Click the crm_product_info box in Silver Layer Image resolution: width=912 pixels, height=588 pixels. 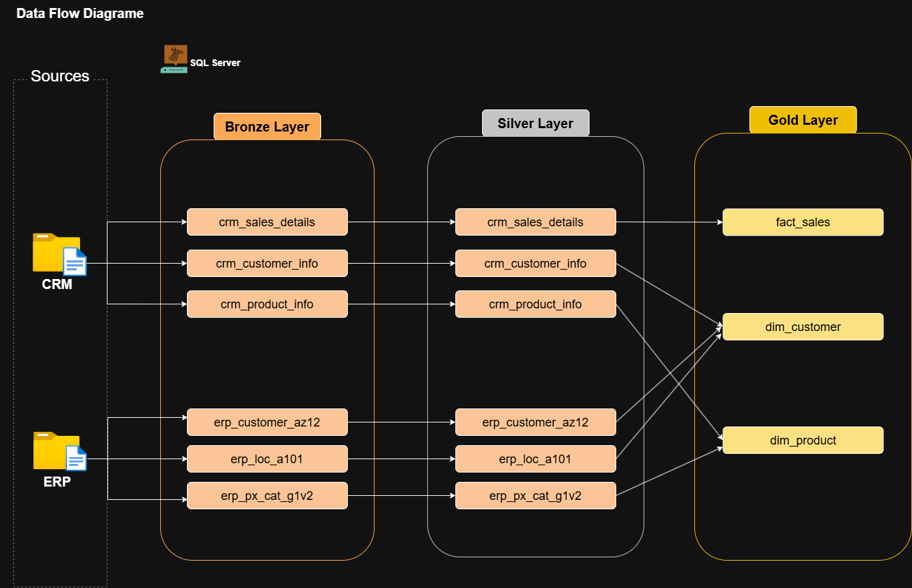click(x=535, y=304)
